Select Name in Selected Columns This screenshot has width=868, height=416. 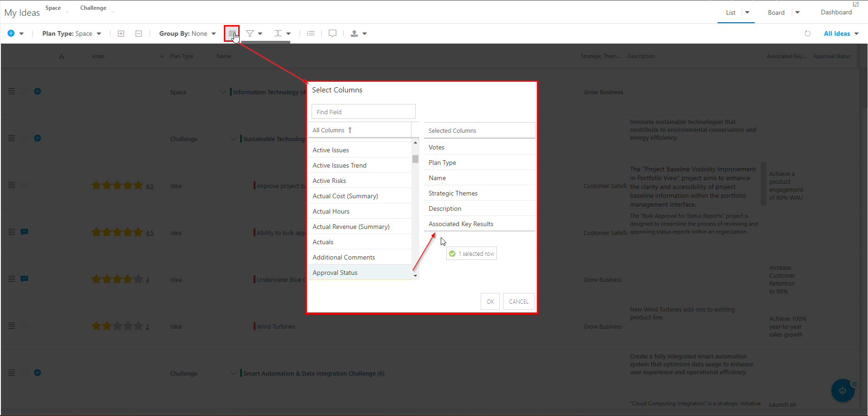[x=479, y=178]
